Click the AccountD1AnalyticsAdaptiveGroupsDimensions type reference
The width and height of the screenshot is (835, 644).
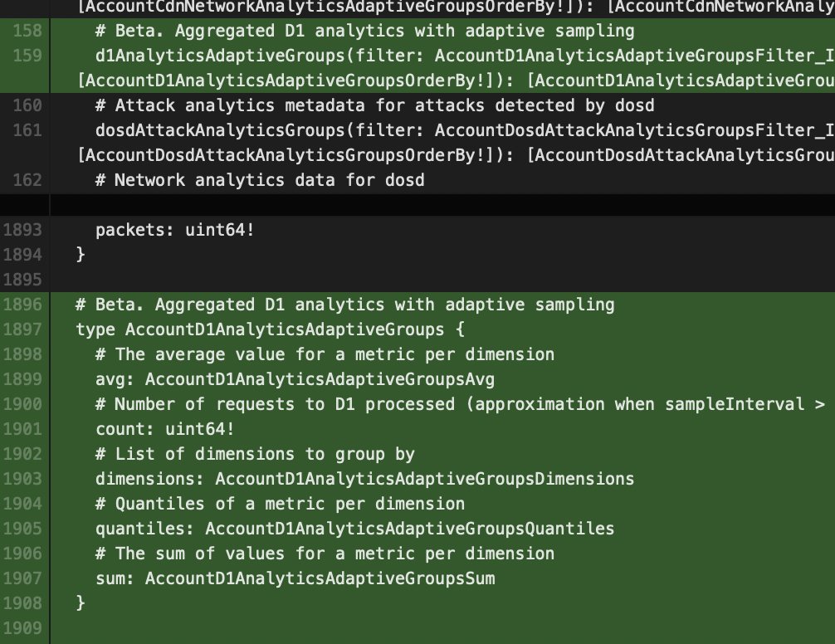(x=424, y=479)
